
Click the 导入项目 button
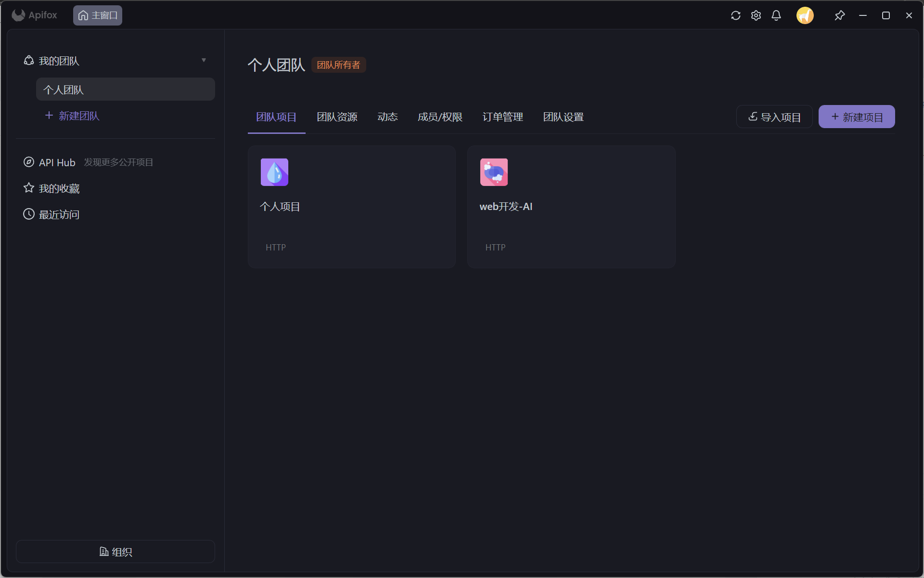pyautogui.click(x=774, y=117)
